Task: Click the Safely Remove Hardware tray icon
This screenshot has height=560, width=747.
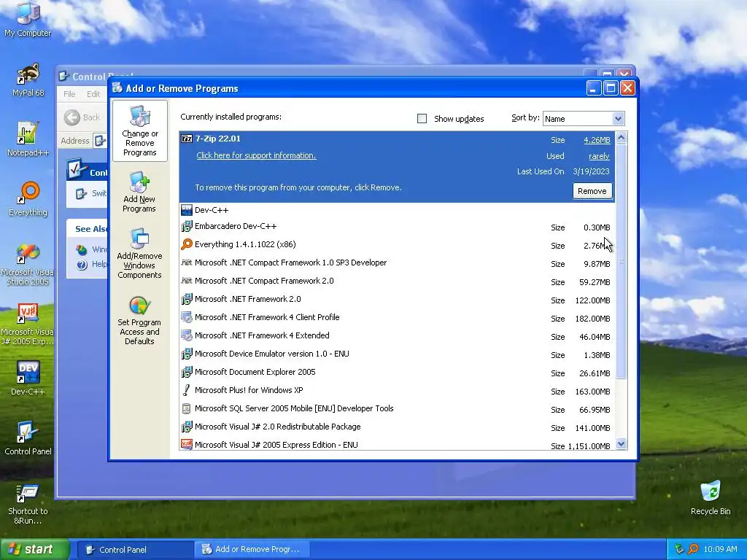Action: click(x=679, y=550)
